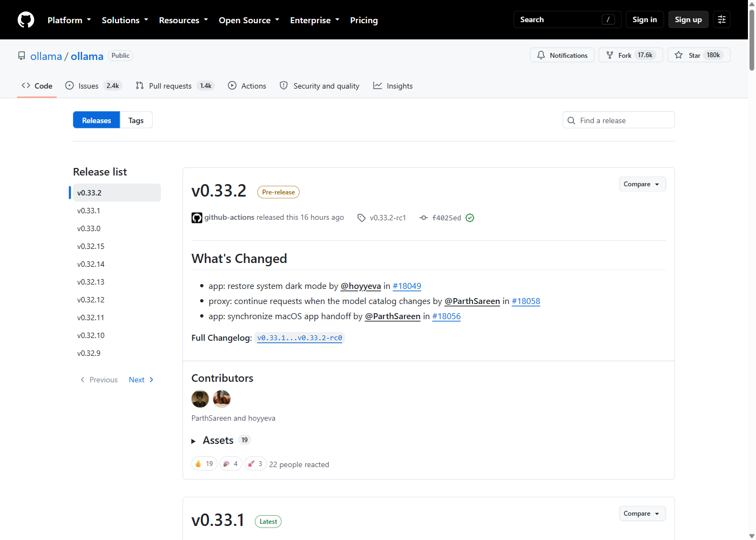The image size is (756, 540).
Task: Click the github-actions avatar icon
Action: pos(197,218)
